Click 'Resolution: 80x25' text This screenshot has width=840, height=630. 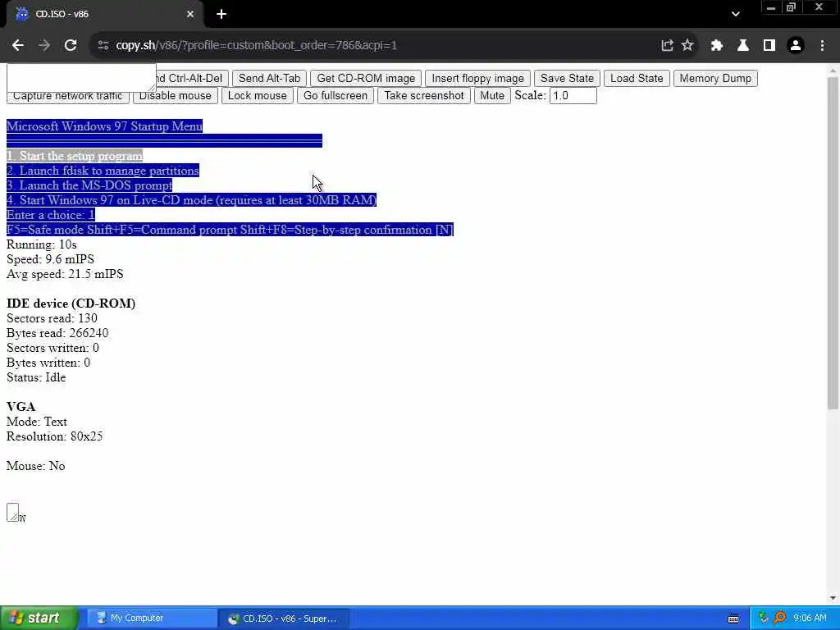[55, 436]
